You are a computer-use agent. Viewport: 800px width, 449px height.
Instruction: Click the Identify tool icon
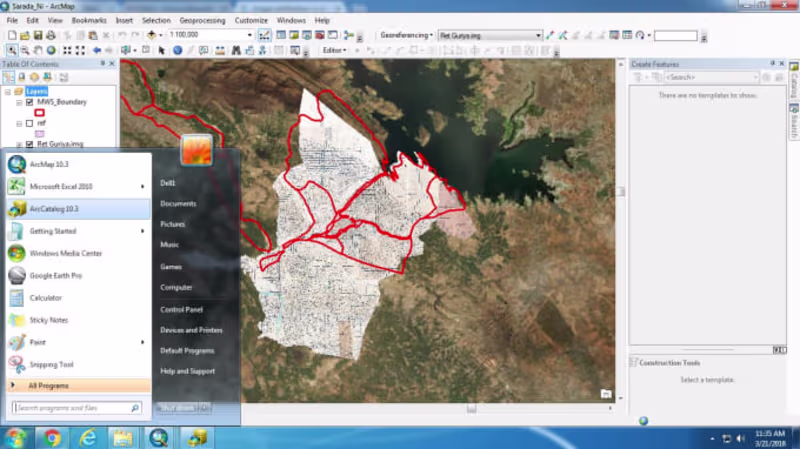[x=178, y=50]
